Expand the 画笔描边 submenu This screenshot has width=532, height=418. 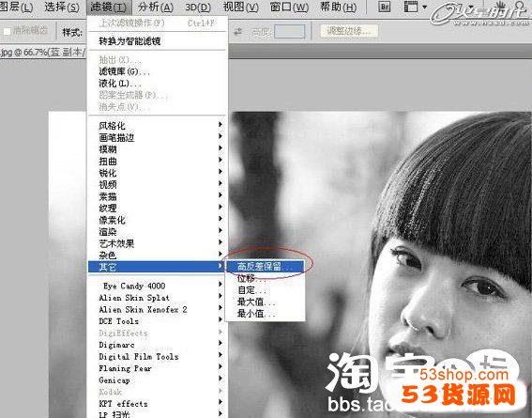point(158,137)
